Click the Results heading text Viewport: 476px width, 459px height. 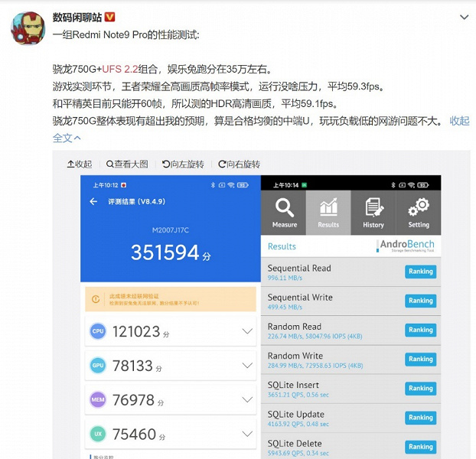282,246
